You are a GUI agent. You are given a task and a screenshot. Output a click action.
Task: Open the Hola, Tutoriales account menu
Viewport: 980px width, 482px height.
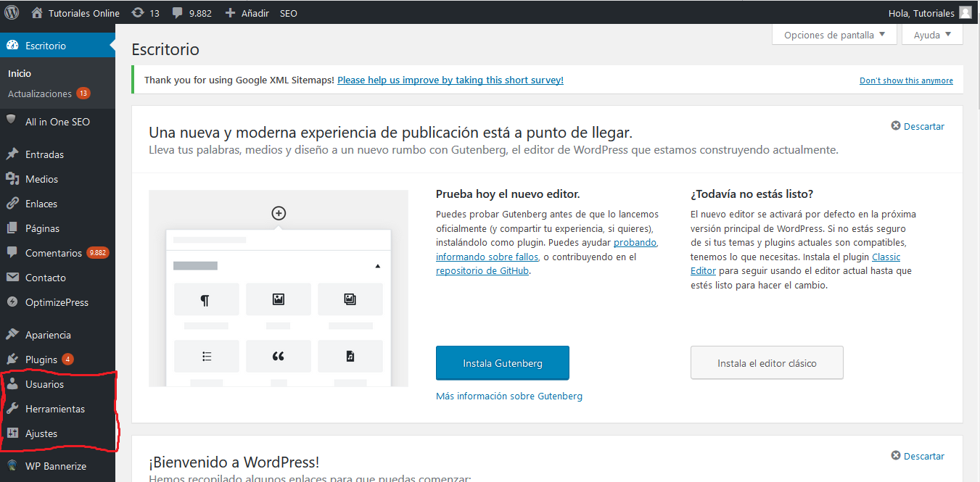pos(929,12)
